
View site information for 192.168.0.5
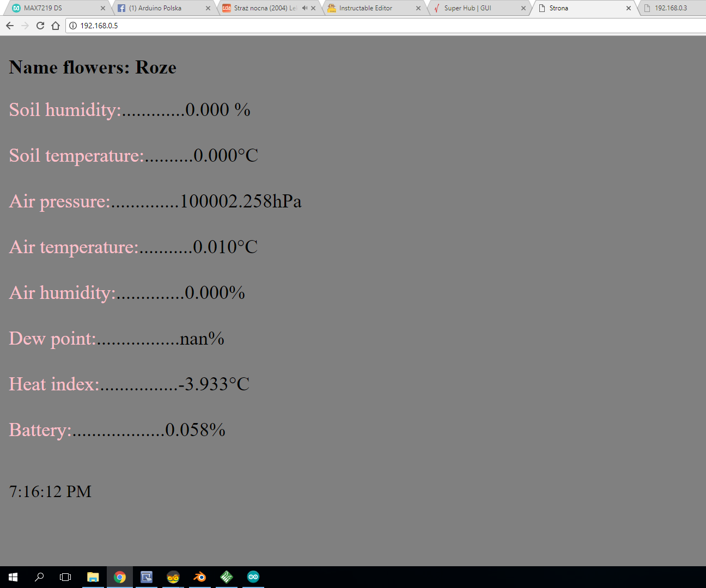pyautogui.click(x=73, y=26)
